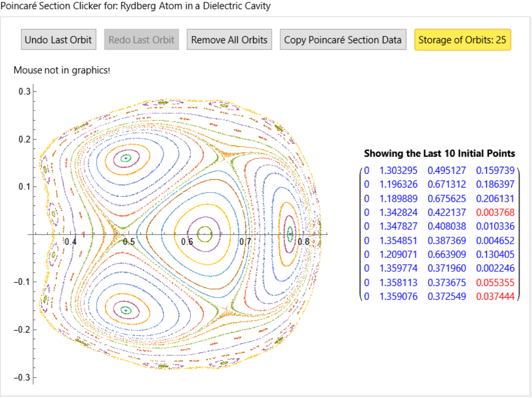Click the center of the upper-left island
532x398 pixels.
coord(125,158)
